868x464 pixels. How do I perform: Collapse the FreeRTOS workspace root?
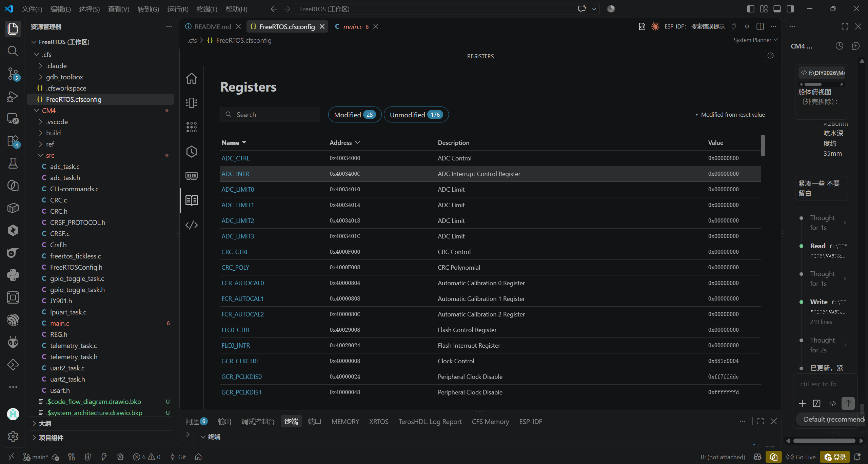(34, 42)
